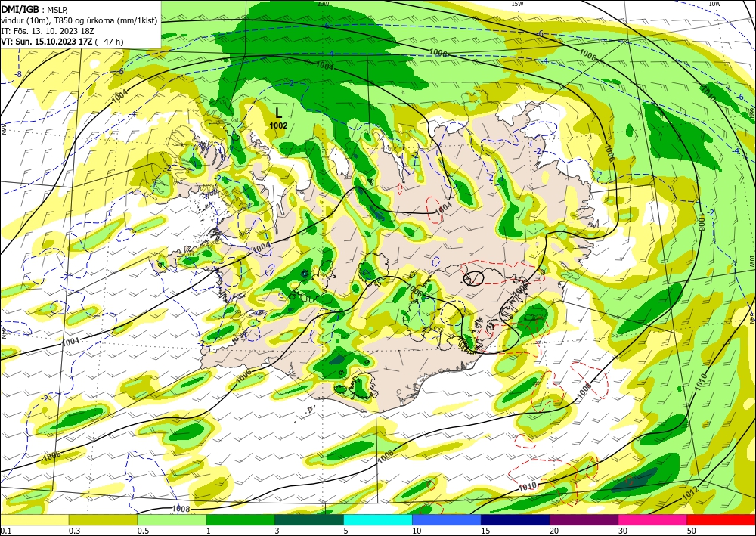This screenshot has width=756, height=536.
Task: Select the 'DMI/IGB : MSLP,' title line
Action: pos(35,9)
